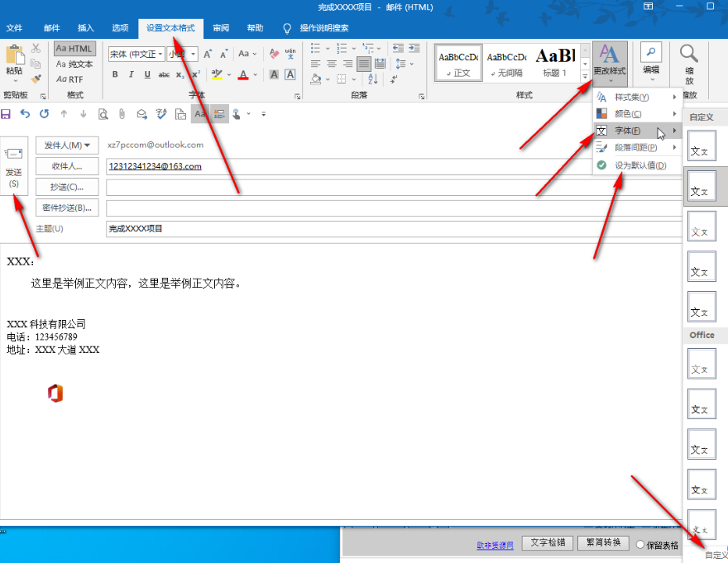728x563 pixels.
Task: Click the 密件抄送(B)... button
Action: click(67, 208)
